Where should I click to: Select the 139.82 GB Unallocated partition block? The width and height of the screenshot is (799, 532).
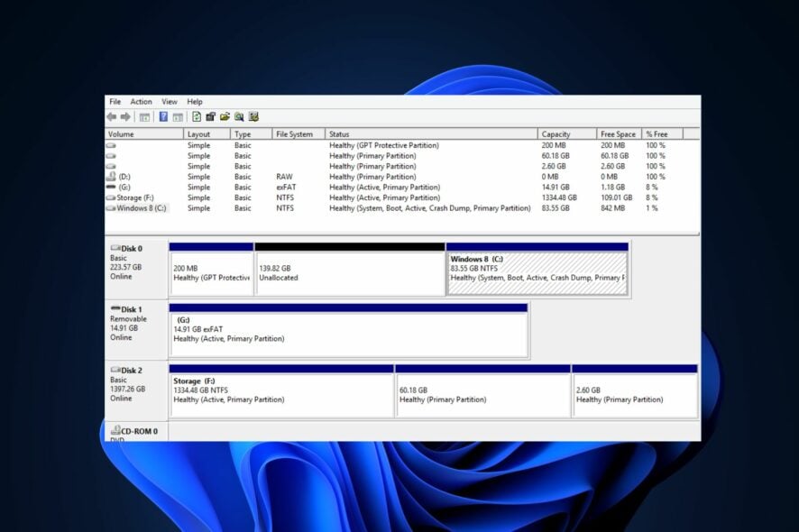[x=350, y=273]
